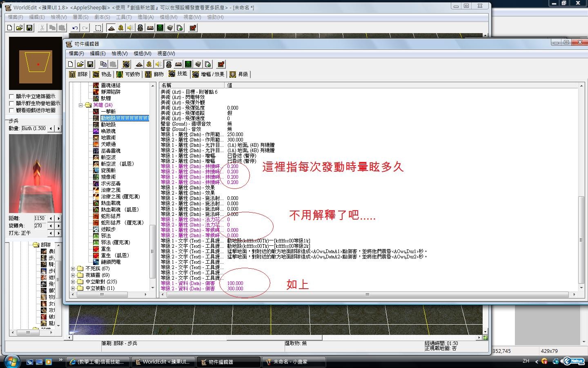Click New map icon in WorldEdit toolbar
Viewport: 588px width, 368px height.
point(10,28)
